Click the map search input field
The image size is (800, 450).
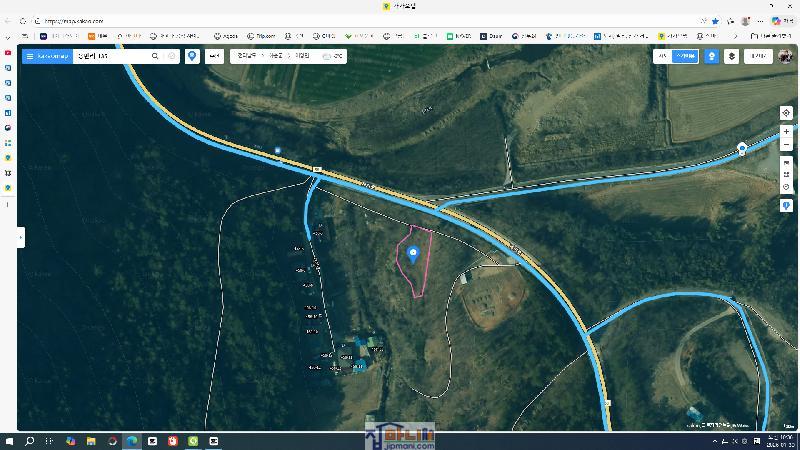coord(110,56)
